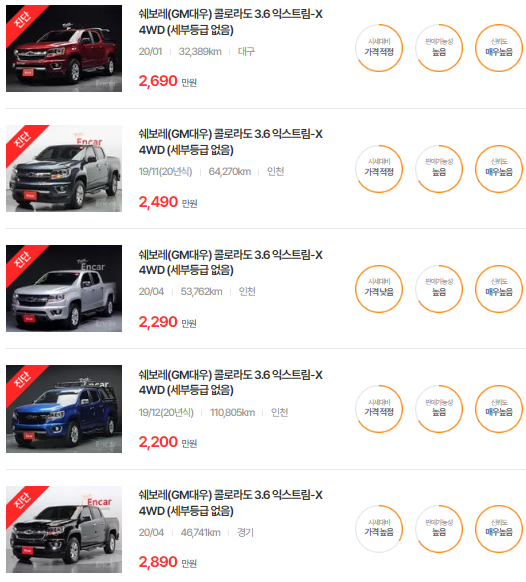This screenshot has height=582, width=526.
Task: Click 판매가능성 높음 gauge on 2,200만원 listing
Action: tap(439, 409)
